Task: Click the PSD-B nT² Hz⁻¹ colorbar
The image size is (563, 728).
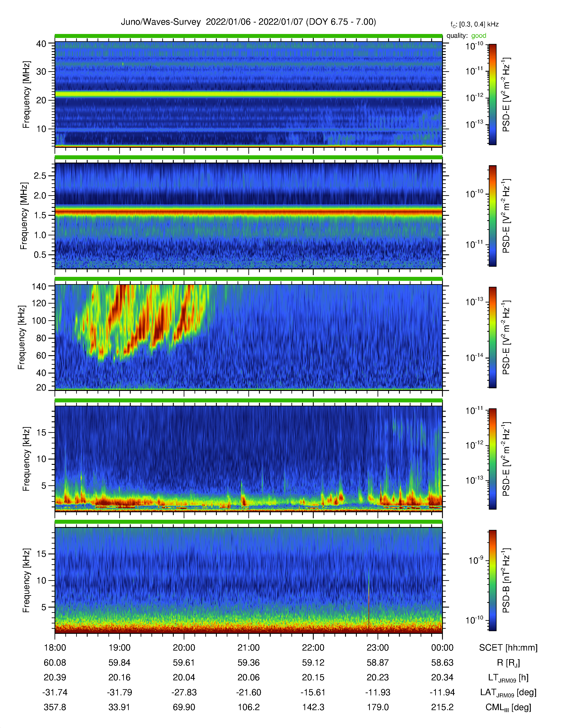Action: point(493,580)
